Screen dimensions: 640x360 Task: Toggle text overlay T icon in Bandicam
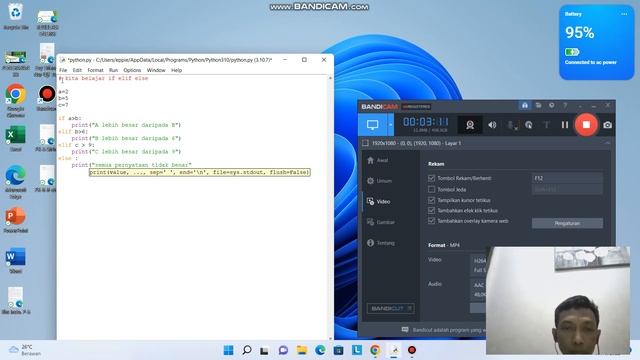pos(546,125)
